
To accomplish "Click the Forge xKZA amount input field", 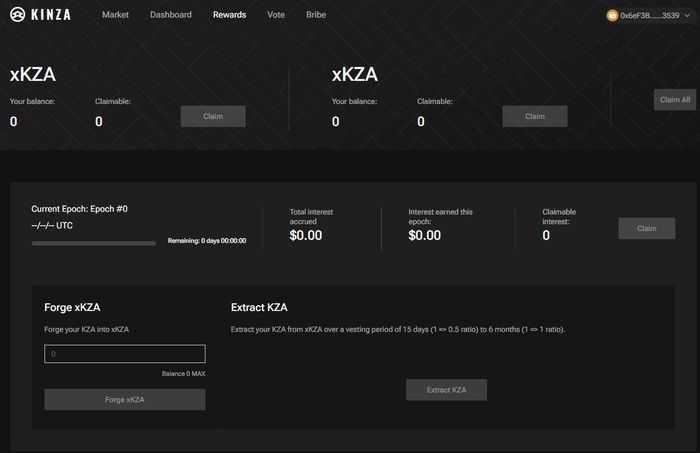I will pyautogui.click(x=125, y=353).
